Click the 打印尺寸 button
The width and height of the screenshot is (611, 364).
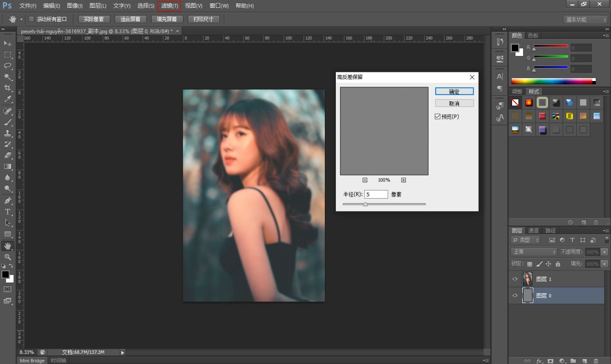coord(204,19)
